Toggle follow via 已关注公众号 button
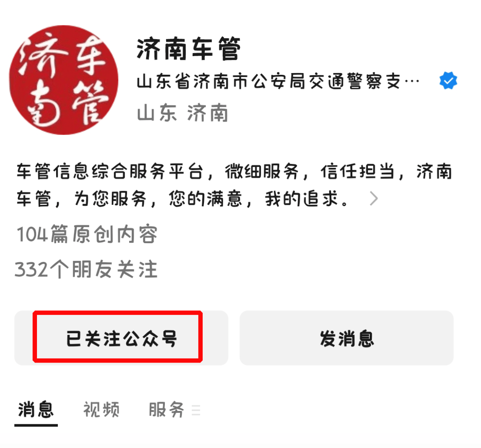Image resolution: width=481 pixels, height=448 pixels. (x=121, y=338)
